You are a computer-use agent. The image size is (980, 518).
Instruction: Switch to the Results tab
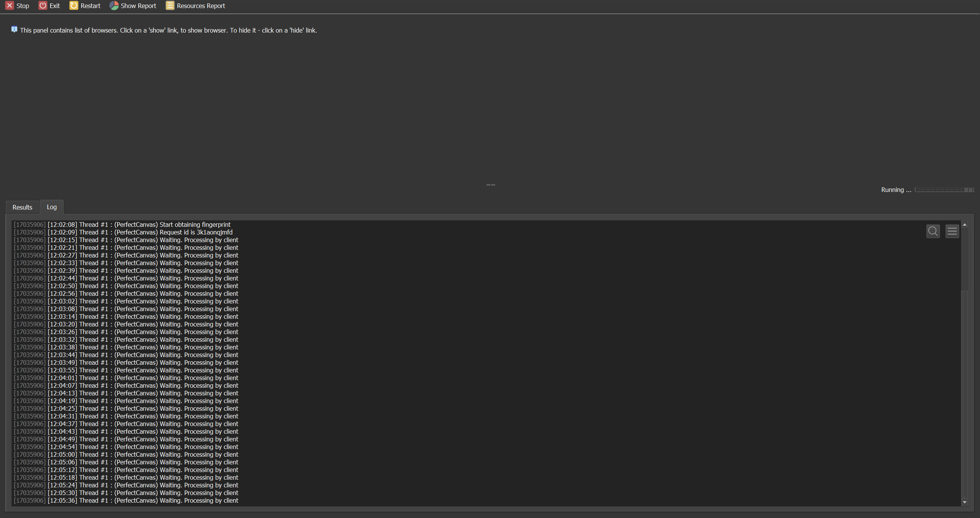[x=22, y=207]
